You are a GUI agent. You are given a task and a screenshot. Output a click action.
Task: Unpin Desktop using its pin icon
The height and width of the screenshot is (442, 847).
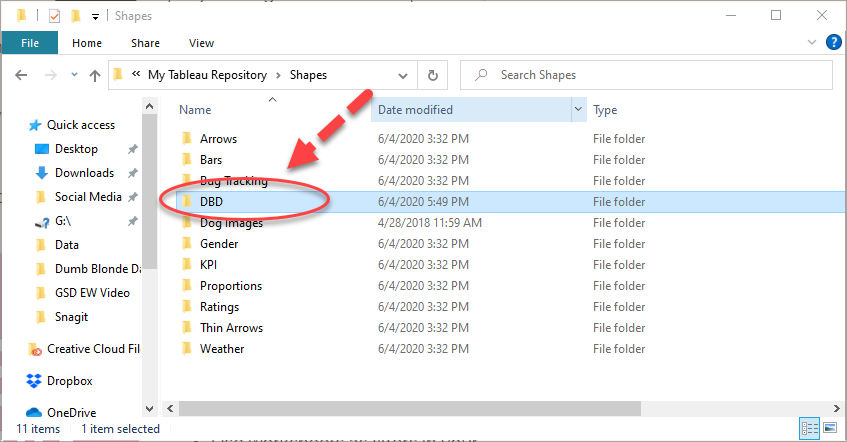[132, 149]
